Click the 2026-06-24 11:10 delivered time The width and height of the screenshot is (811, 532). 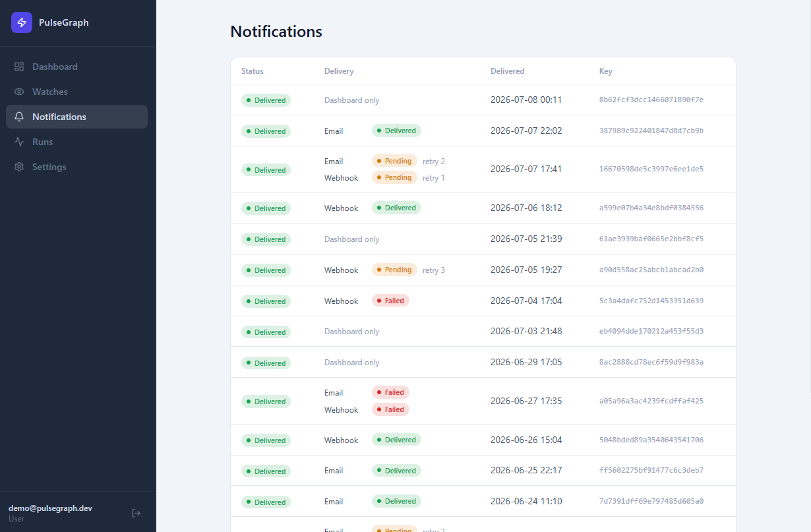(526, 501)
